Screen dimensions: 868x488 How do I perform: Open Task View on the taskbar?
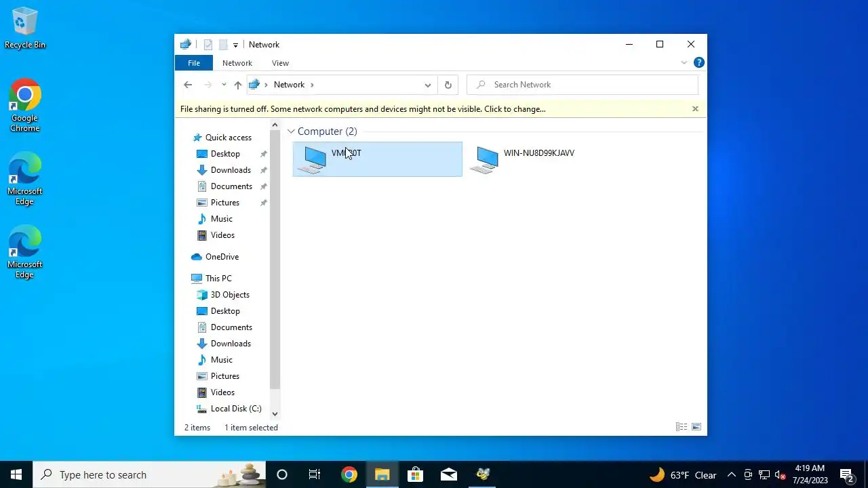[315, 474]
